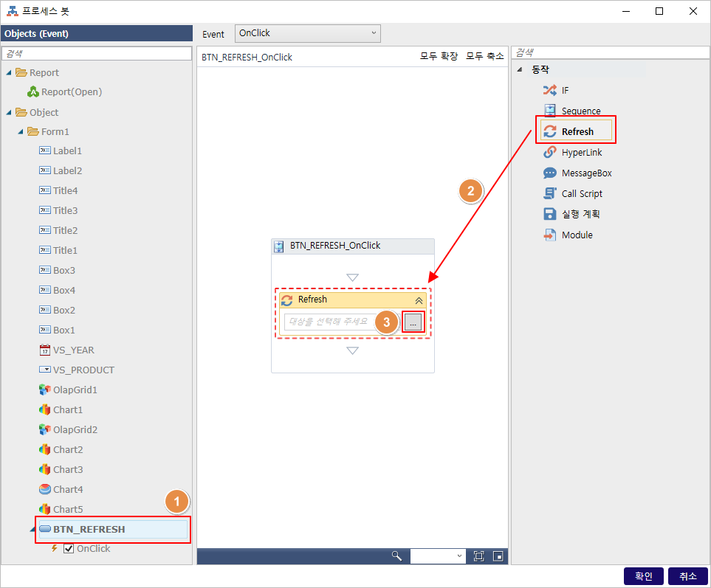Click the overview mini-map icon

(498, 556)
